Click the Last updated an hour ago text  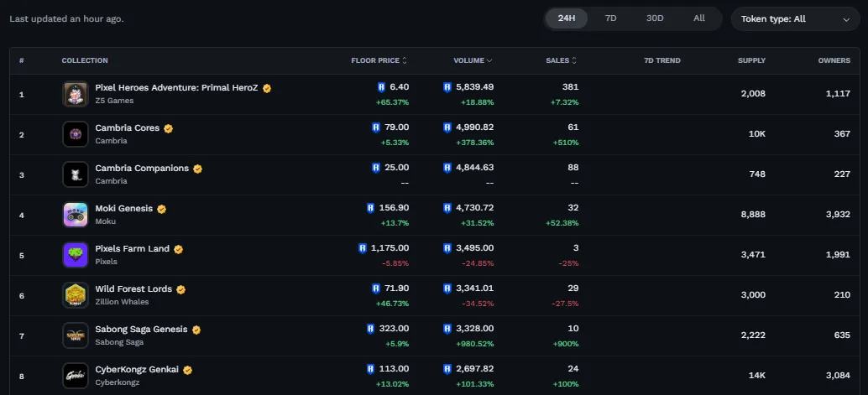pos(66,18)
